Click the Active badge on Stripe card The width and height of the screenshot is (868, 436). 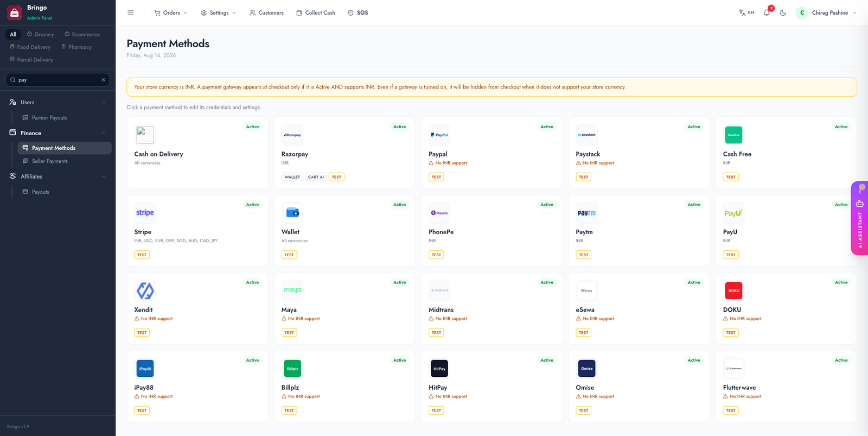(x=252, y=205)
